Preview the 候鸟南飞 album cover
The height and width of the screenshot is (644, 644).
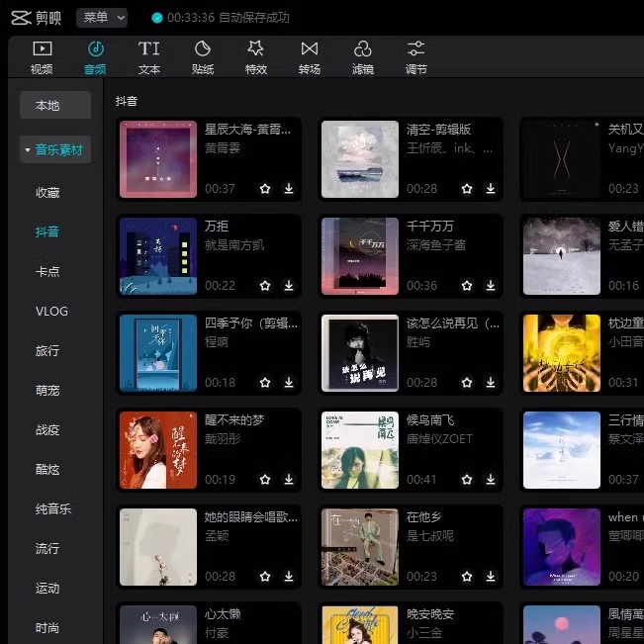click(360, 450)
